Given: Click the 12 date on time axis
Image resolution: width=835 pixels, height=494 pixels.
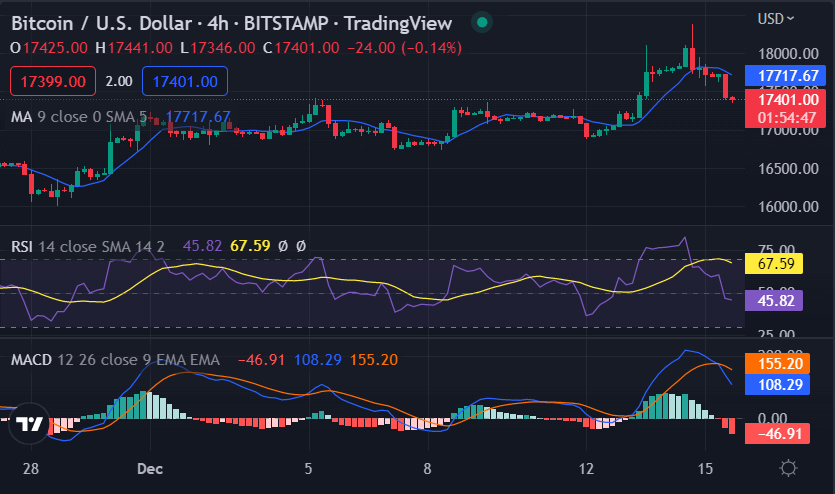Looking at the screenshot, I should point(586,469).
